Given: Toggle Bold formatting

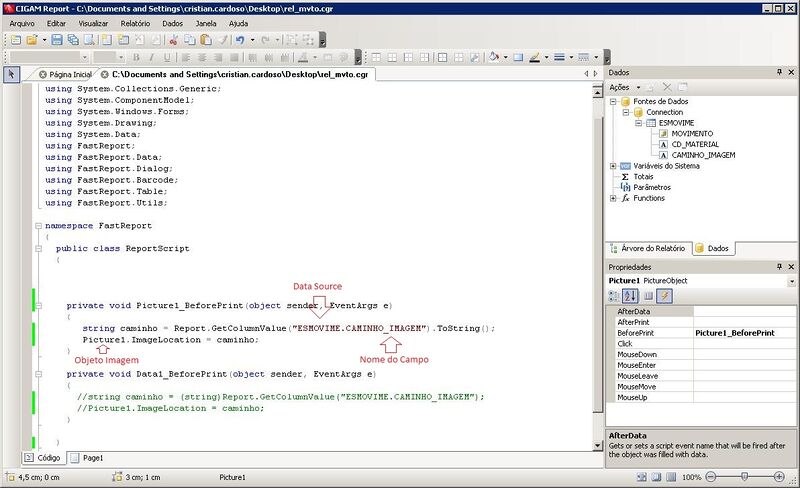Looking at the screenshot, I should [x=136, y=57].
